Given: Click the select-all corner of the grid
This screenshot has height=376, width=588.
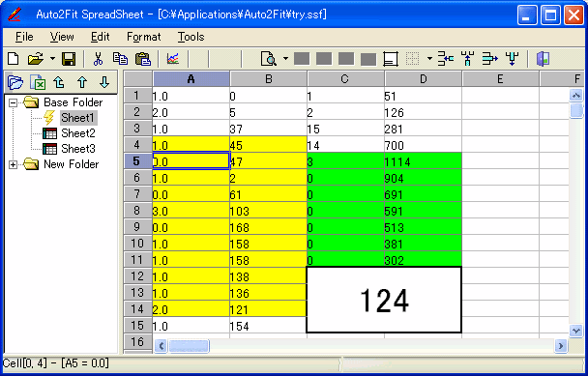Looking at the screenshot, I should [137, 79].
